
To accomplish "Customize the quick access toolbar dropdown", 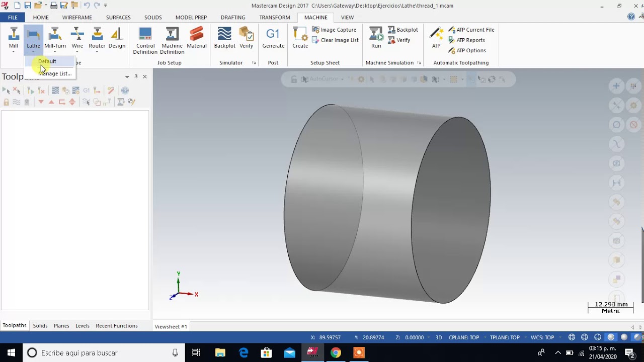I will pos(106,6).
